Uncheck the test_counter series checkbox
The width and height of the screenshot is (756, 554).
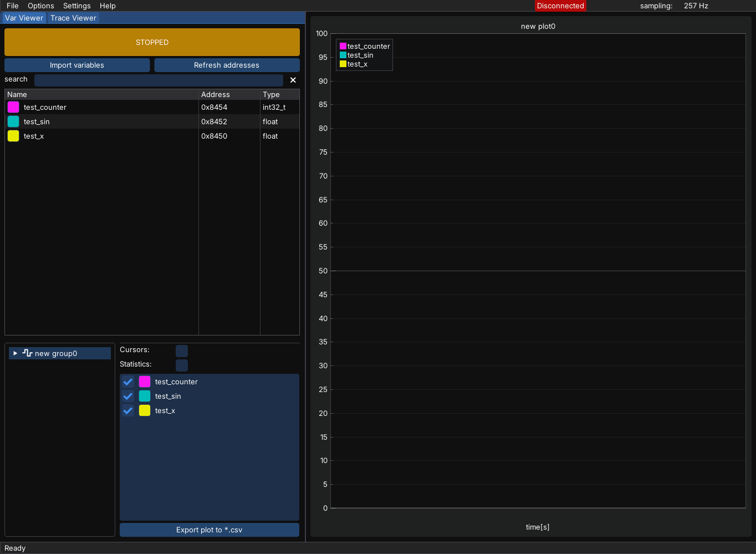(x=128, y=382)
